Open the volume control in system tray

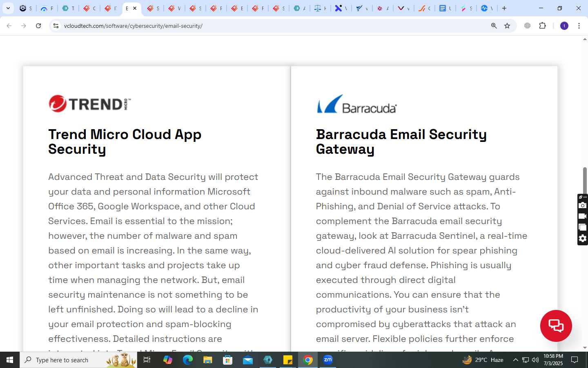coord(535,360)
